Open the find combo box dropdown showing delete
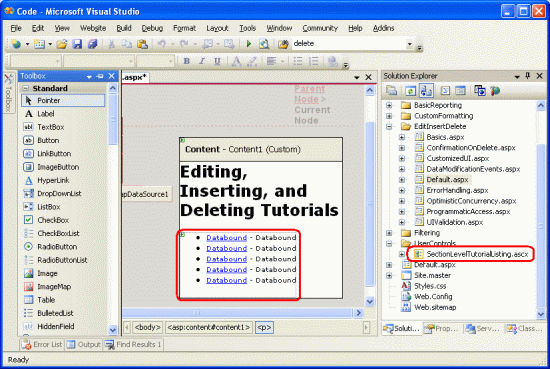Viewport: 550px width, 369px height. tap(409, 44)
